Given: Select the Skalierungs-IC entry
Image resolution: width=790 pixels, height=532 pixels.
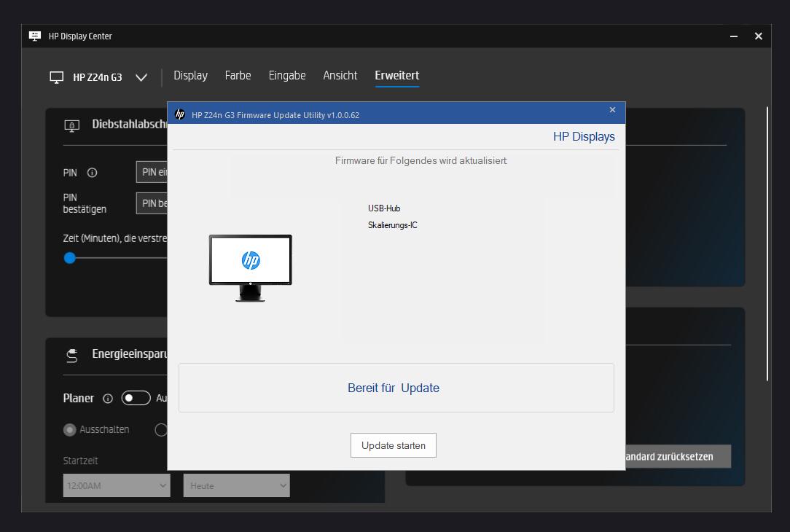Looking at the screenshot, I should pos(393,225).
